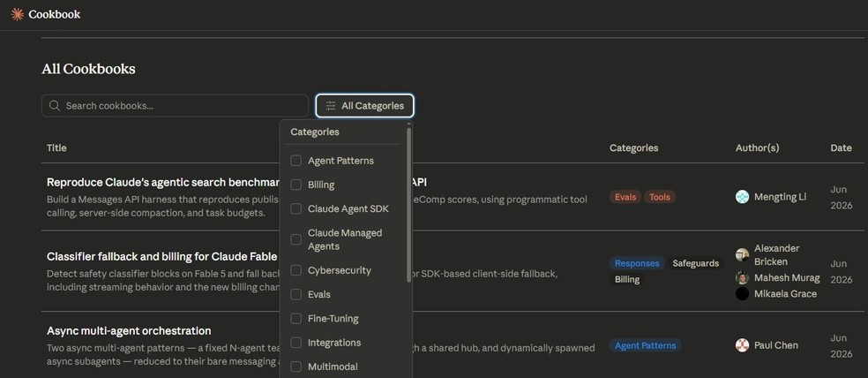Click Paul Chen's avatar
The width and height of the screenshot is (868, 378).
coord(743,345)
